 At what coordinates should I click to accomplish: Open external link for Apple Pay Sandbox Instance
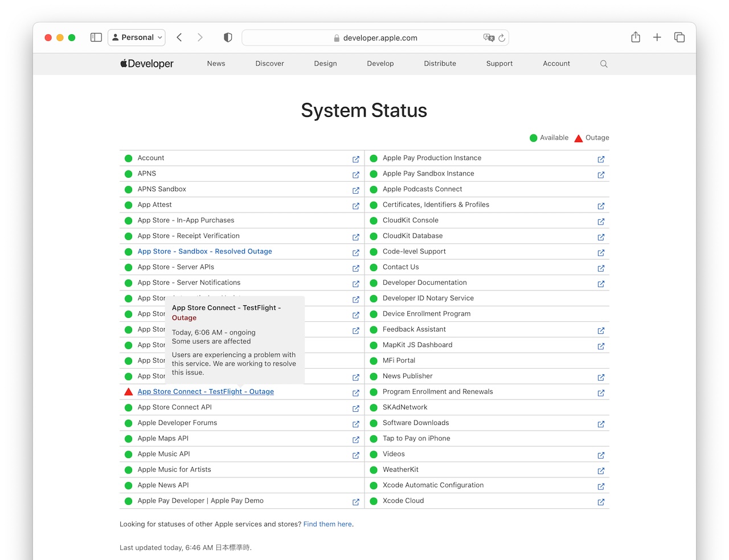tap(601, 175)
